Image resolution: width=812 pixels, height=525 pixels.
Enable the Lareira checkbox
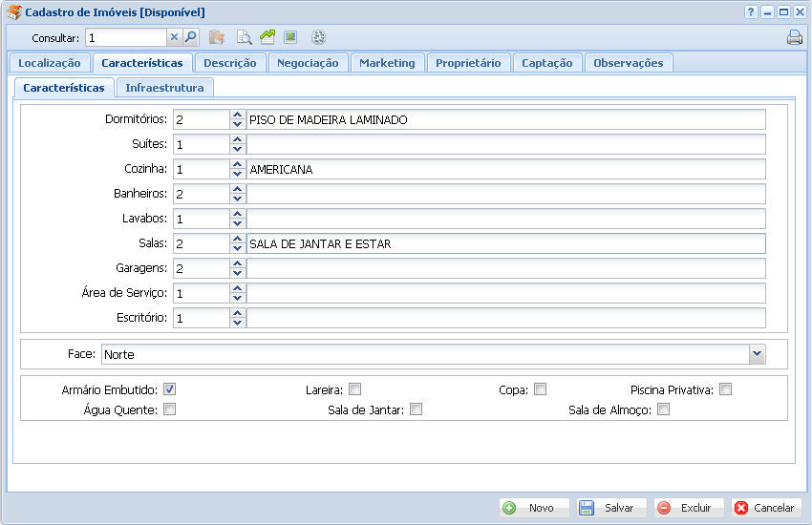tap(354, 389)
